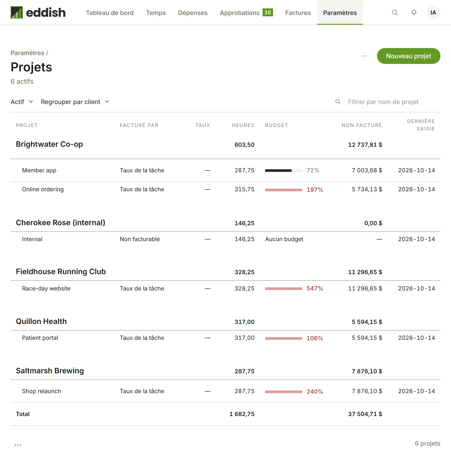Switch to the Factures tab
This screenshot has width=451, height=476.
298,13
